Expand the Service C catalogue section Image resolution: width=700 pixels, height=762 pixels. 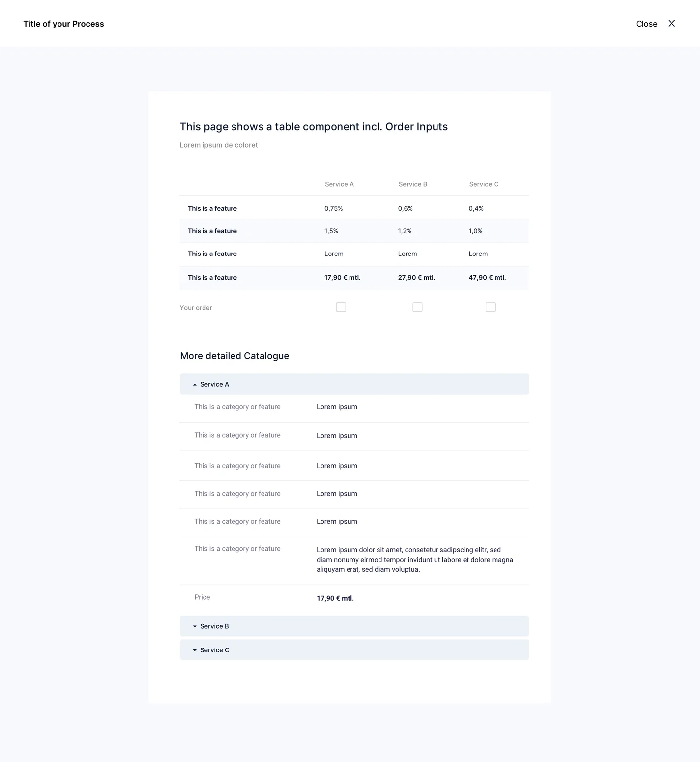point(354,650)
